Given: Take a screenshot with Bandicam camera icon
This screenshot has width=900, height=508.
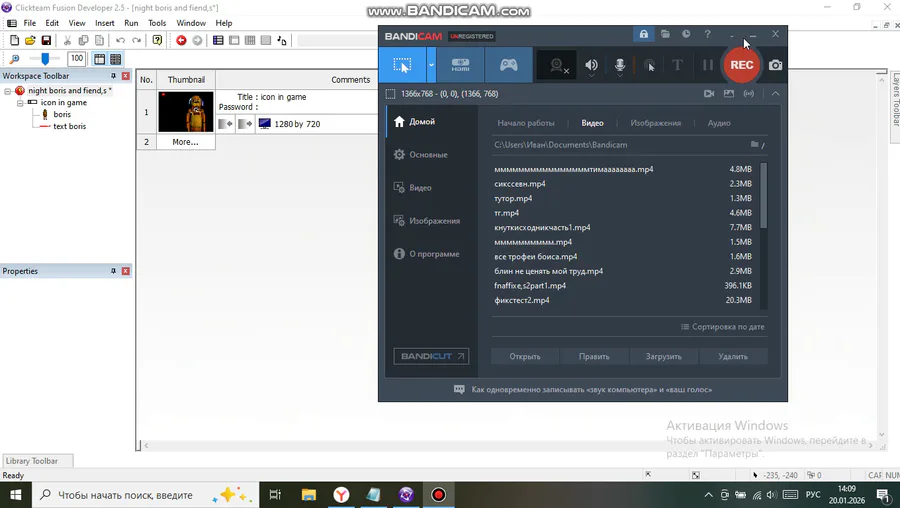Looking at the screenshot, I should click(x=775, y=65).
